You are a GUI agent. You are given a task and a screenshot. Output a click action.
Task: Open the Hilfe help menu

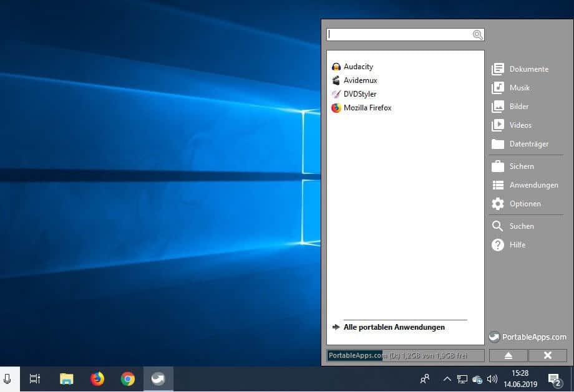(517, 245)
